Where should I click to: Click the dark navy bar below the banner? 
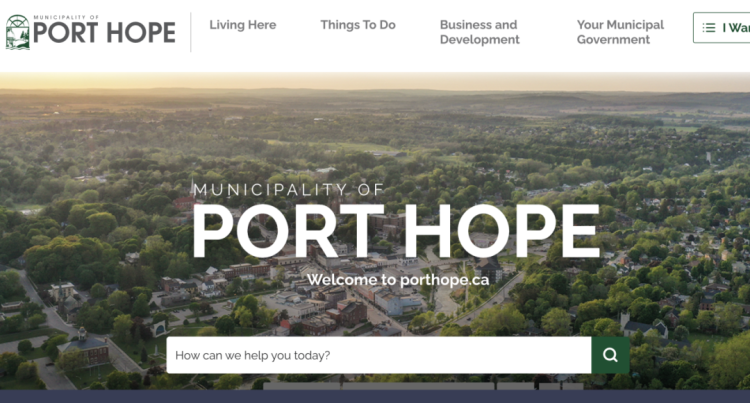click(x=375, y=396)
